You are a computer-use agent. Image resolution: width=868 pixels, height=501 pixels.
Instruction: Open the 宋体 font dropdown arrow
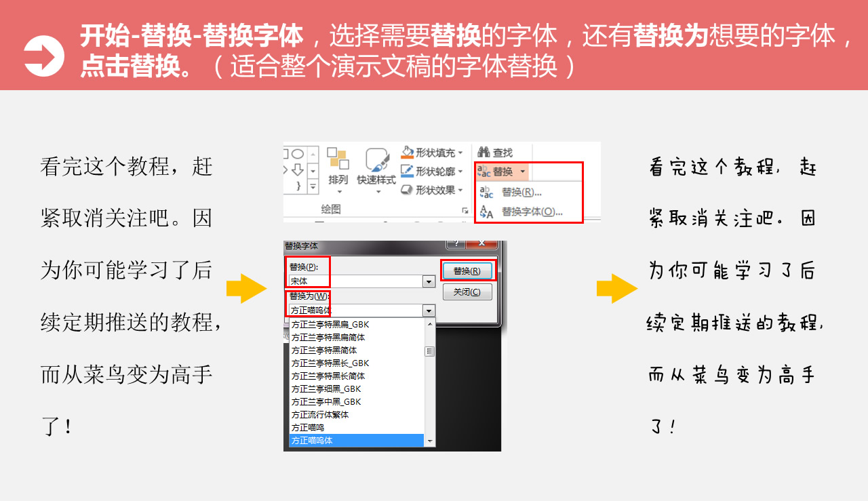(x=429, y=281)
